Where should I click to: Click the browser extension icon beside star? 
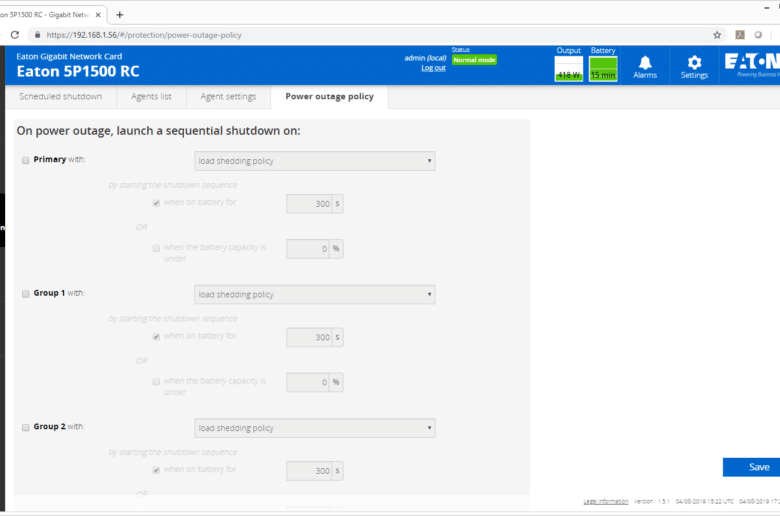tap(740, 35)
